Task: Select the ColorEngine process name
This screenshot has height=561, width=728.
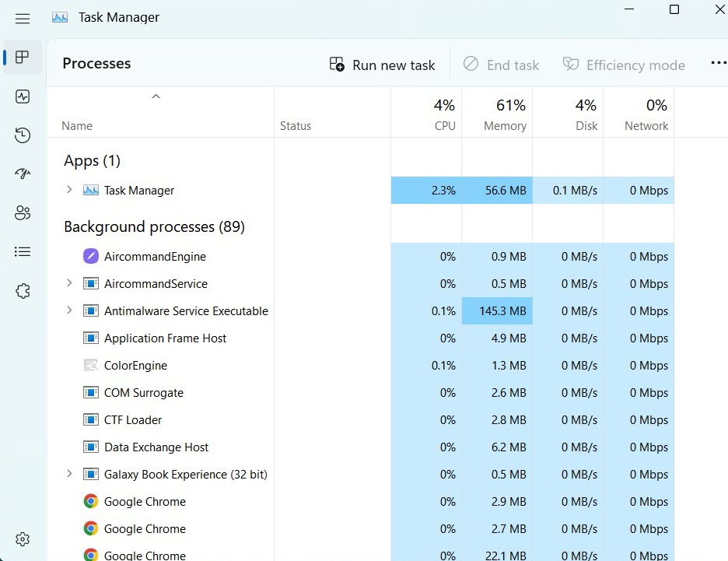Action: tap(135, 366)
